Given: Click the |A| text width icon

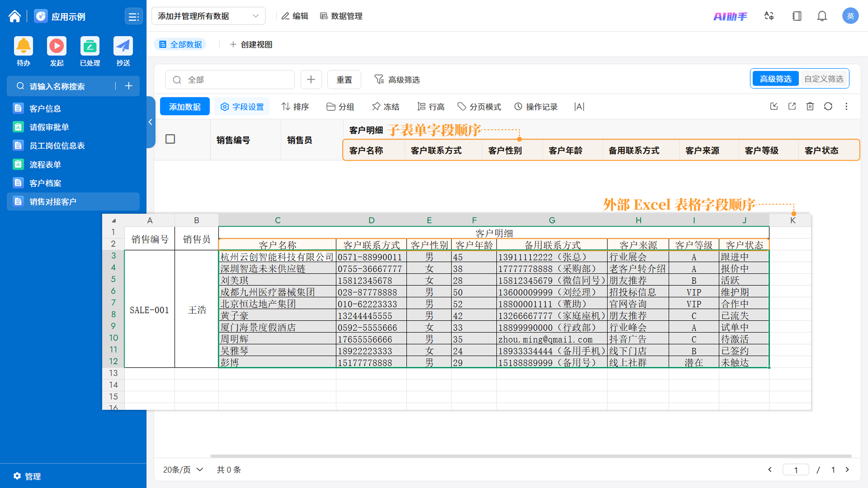Looking at the screenshot, I should coord(579,107).
